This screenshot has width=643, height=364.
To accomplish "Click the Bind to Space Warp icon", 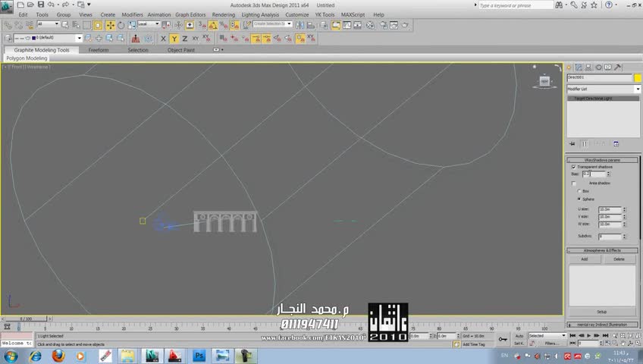I will click(x=30, y=26).
